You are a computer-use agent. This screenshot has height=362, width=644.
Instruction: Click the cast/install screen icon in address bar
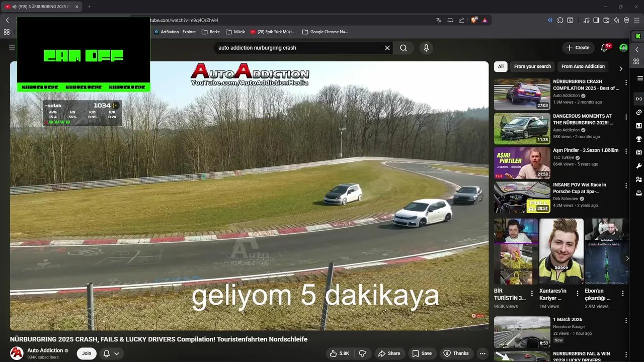coord(450,20)
